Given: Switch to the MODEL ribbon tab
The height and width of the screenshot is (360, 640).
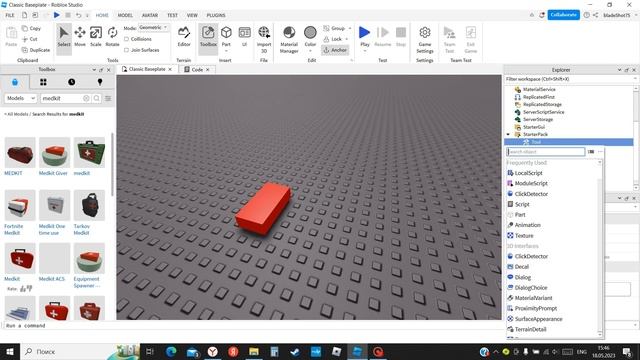Looking at the screenshot, I should coord(125,15).
